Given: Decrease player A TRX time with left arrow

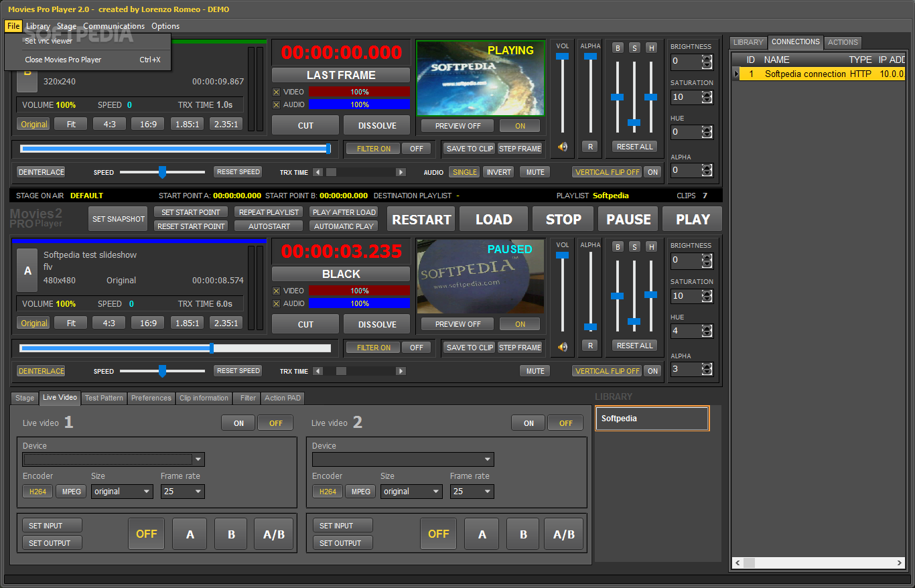Looking at the screenshot, I should click(318, 371).
